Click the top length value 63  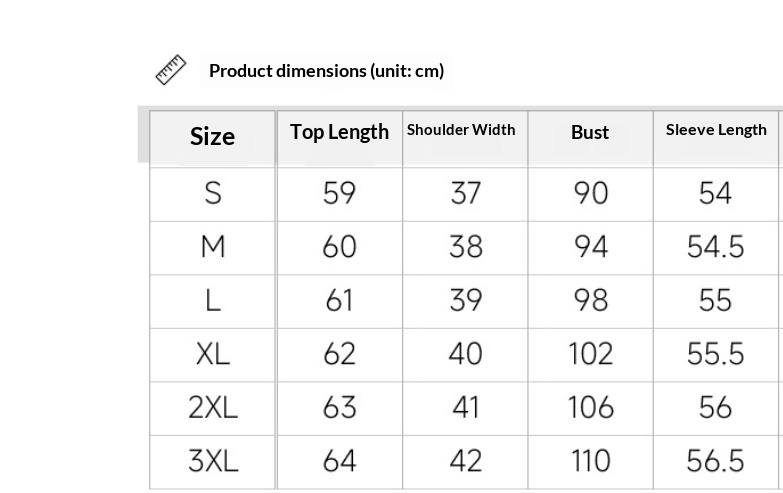coord(339,407)
